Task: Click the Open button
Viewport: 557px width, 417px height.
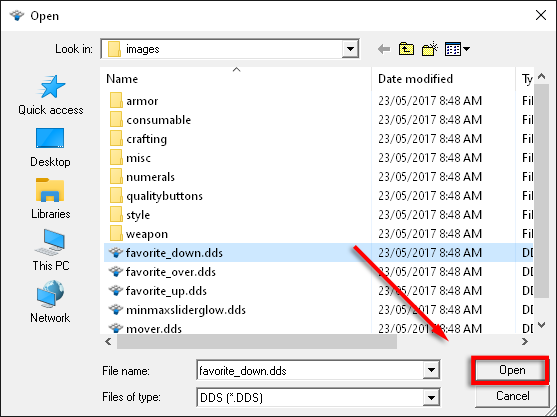Action: tap(512, 370)
